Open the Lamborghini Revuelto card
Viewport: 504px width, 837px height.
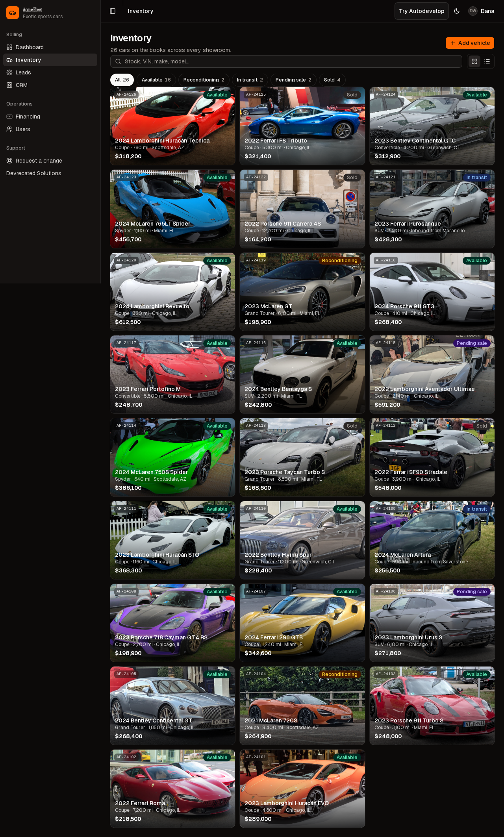172,292
